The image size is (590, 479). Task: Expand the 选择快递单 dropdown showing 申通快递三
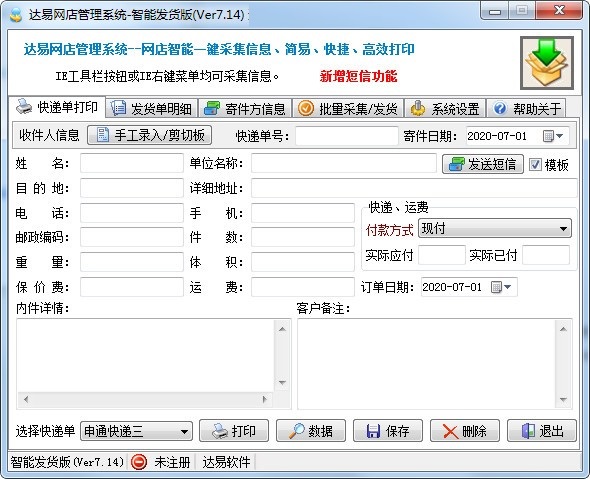pyautogui.click(x=184, y=431)
